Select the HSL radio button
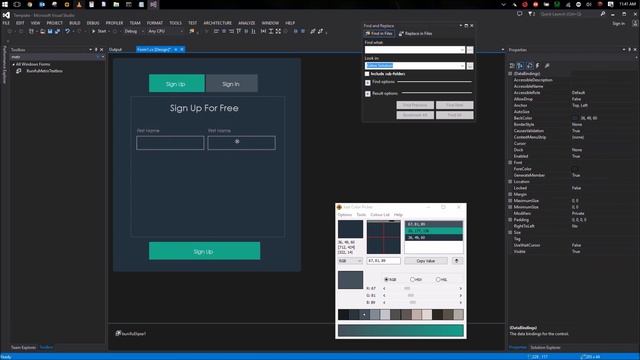Screen dimensions: 640x360 click(438, 280)
